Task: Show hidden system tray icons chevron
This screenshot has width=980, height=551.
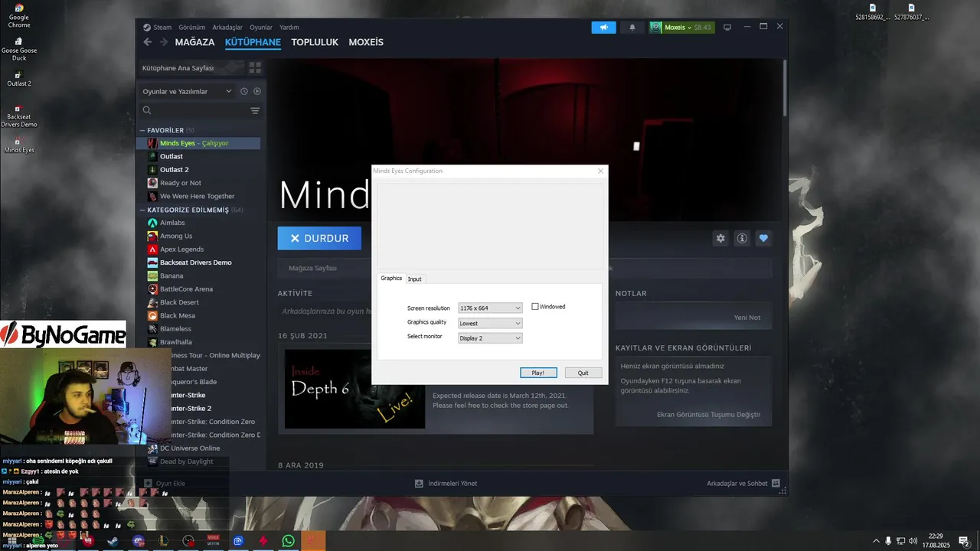Action: pyautogui.click(x=876, y=541)
